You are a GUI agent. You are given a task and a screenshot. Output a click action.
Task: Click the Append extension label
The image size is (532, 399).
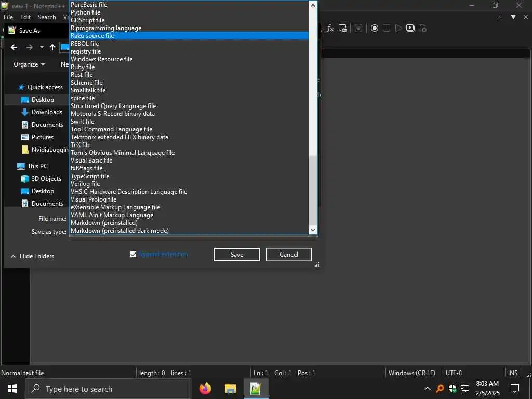163,254
